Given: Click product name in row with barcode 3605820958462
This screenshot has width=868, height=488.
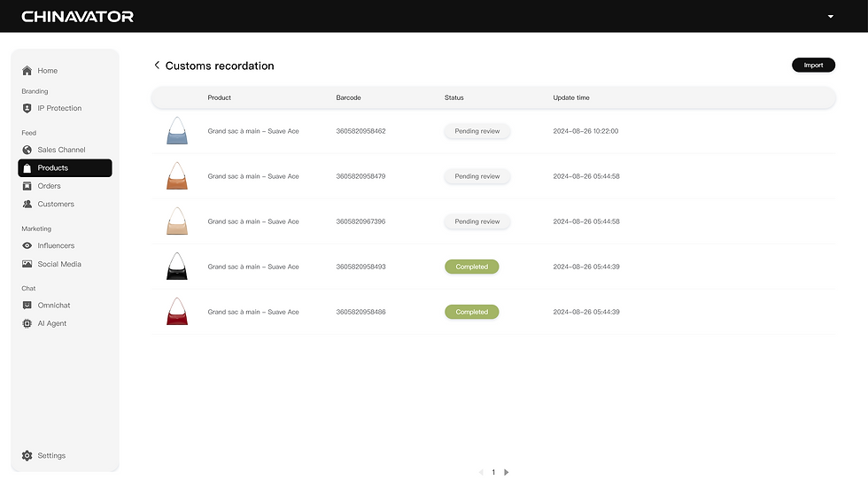Looking at the screenshot, I should (x=253, y=131).
